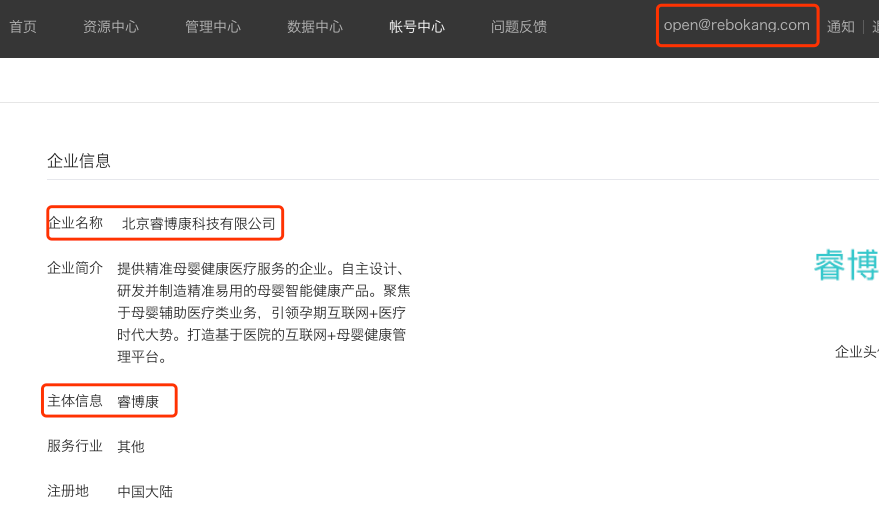879x523 pixels.
Task: Open the 首页 home menu item
Action: (x=23, y=27)
